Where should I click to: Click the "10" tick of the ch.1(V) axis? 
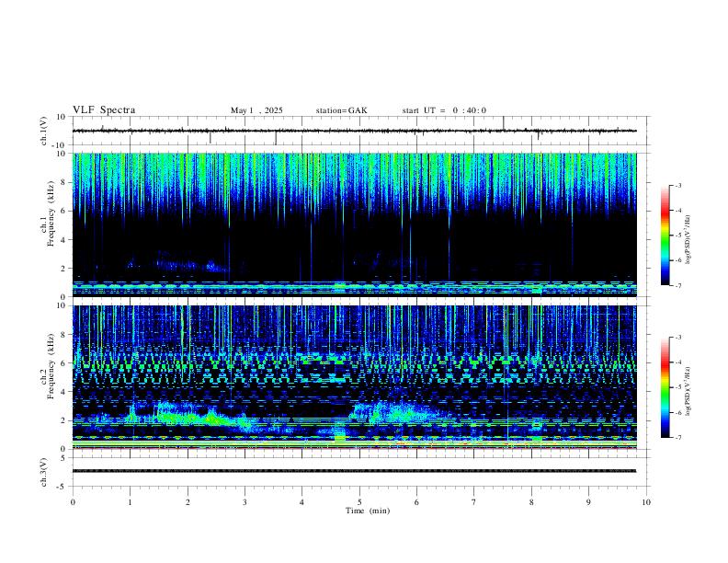pyautogui.click(x=62, y=117)
